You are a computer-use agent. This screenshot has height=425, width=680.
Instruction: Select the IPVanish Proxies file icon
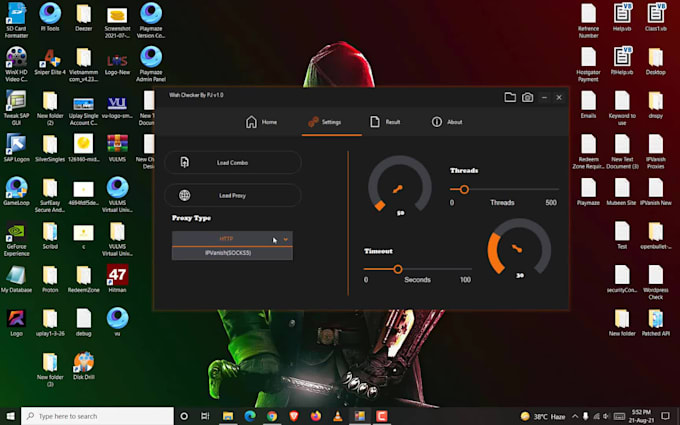tap(656, 151)
